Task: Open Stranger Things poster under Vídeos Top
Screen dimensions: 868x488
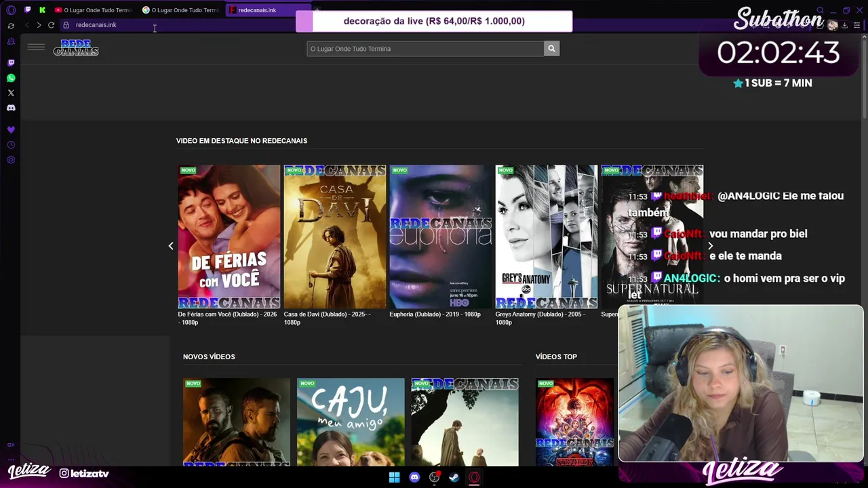Action: point(575,422)
